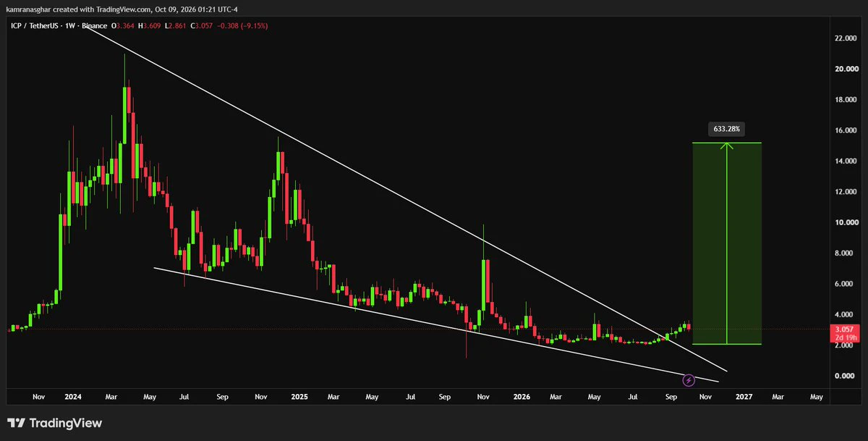
Task: Select the green price range projection box
Action: point(727,243)
